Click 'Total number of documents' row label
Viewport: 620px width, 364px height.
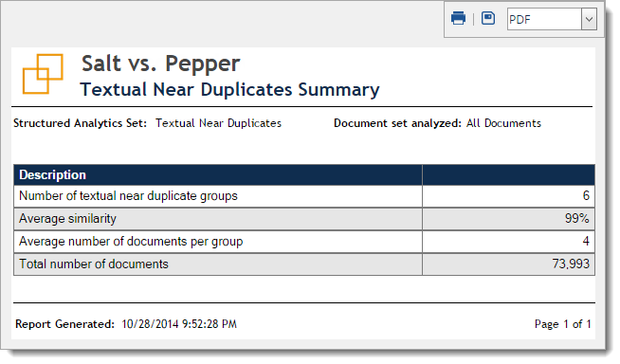pyautogui.click(x=94, y=264)
